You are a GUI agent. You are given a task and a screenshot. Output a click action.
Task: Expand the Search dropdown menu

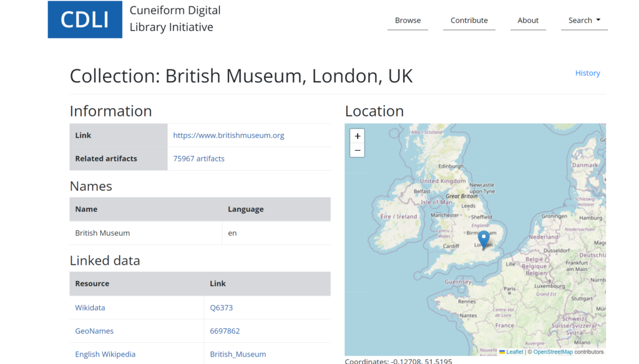[x=584, y=21]
